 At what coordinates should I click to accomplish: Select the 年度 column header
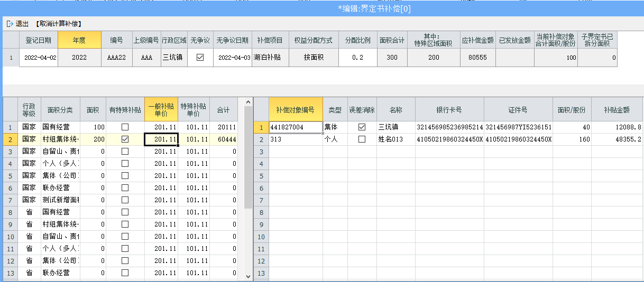pos(79,40)
